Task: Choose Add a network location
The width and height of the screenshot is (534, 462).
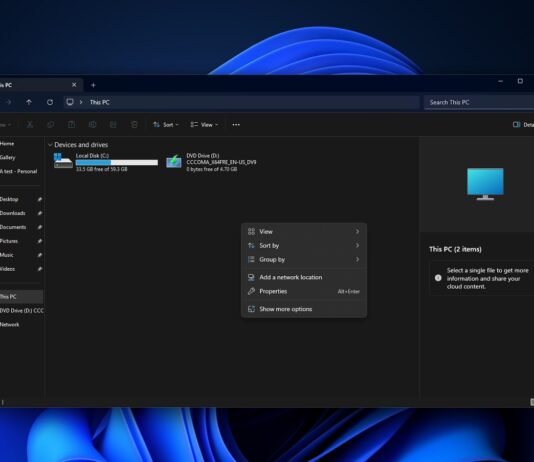Action: pos(304,277)
